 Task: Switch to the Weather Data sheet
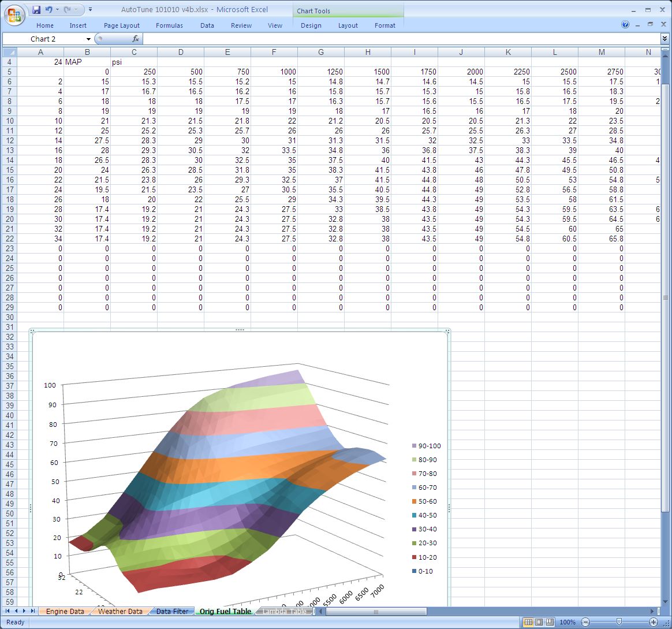[120, 611]
